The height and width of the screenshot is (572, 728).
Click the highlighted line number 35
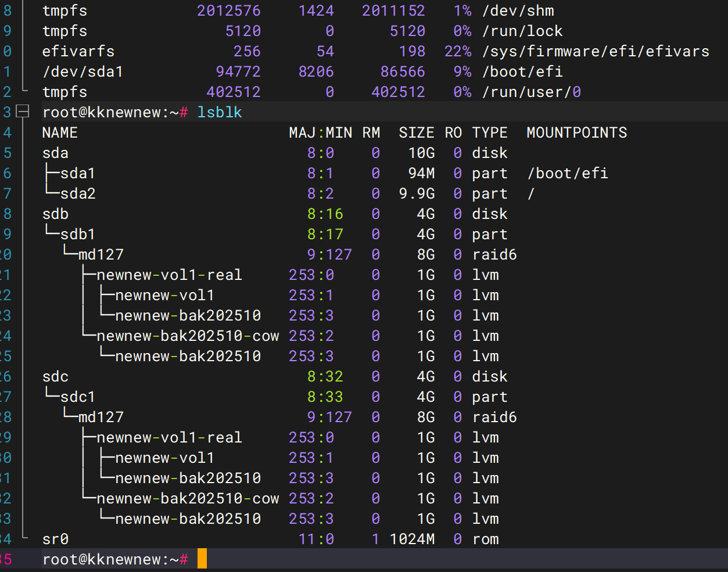[x=6, y=559]
